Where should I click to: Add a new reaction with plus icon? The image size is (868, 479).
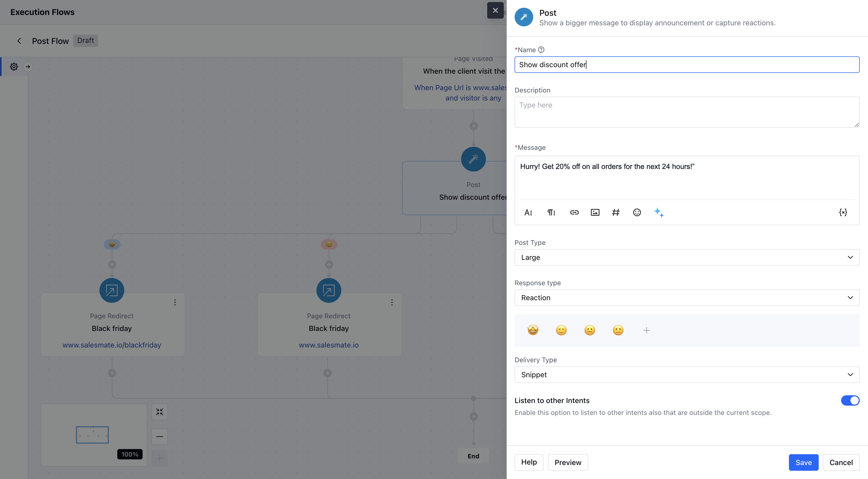click(646, 330)
